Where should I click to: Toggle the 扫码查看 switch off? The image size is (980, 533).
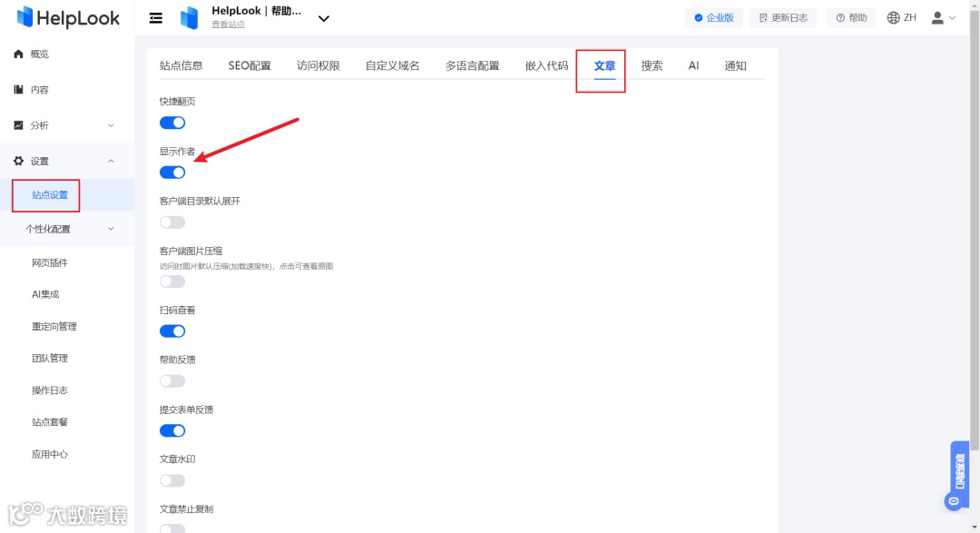point(172,331)
